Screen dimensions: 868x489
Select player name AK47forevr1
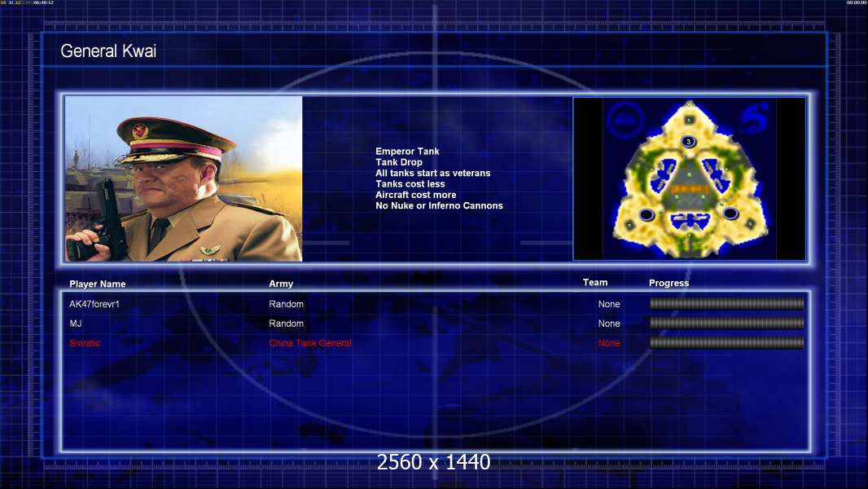click(x=94, y=304)
